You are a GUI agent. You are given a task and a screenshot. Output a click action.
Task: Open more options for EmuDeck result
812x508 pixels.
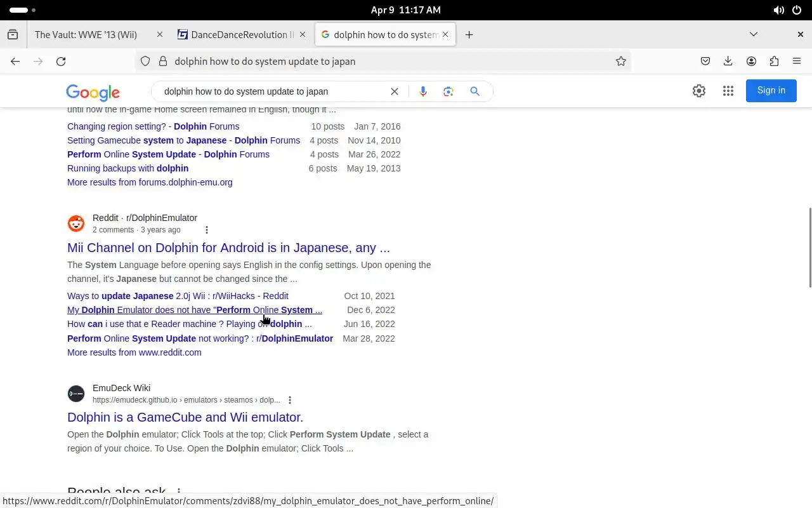290,400
